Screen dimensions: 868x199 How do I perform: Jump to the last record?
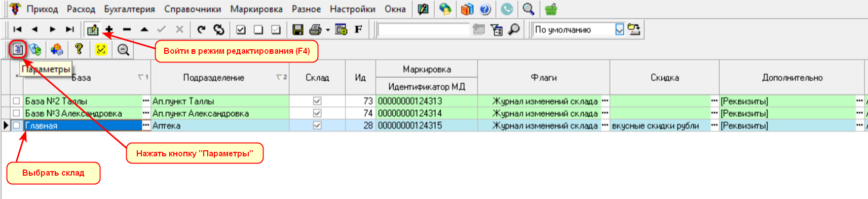click(x=70, y=29)
